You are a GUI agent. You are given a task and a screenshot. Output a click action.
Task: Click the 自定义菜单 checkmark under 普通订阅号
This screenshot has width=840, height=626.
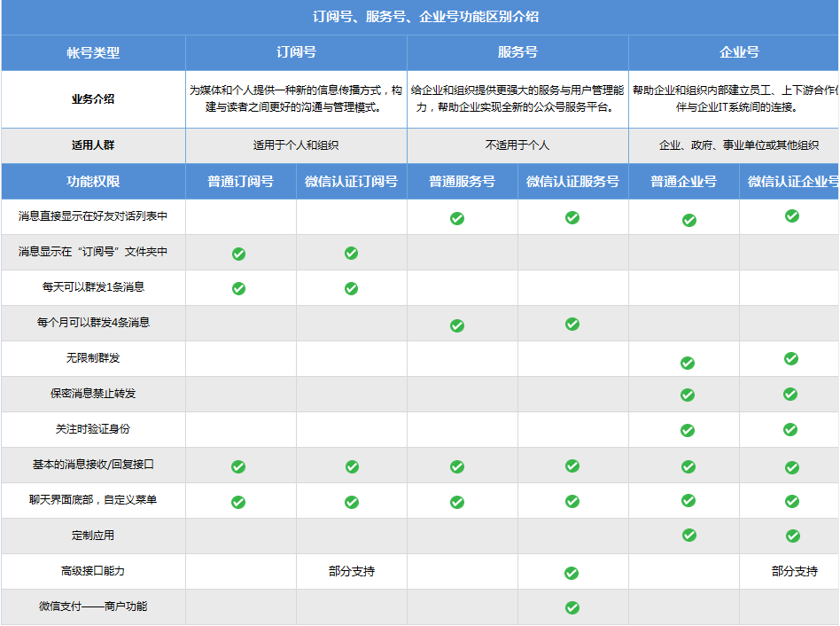[x=238, y=502]
